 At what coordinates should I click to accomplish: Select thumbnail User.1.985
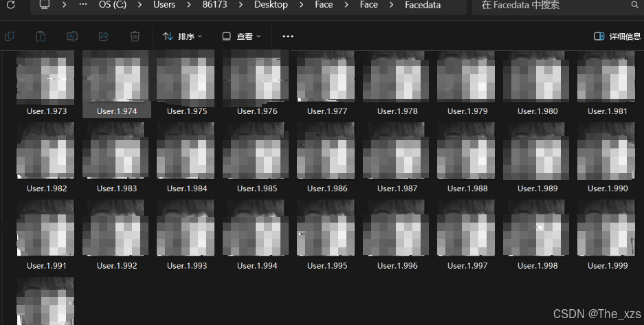point(256,150)
